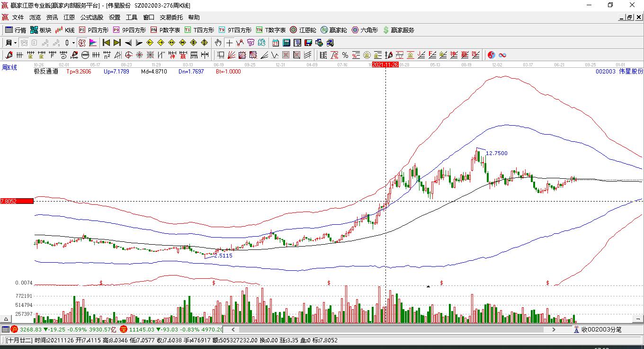Image resolution: width=644 pixels, height=349 pixels.
Task: Click the Tp=9.2606 indicator value
Action: 79,72
